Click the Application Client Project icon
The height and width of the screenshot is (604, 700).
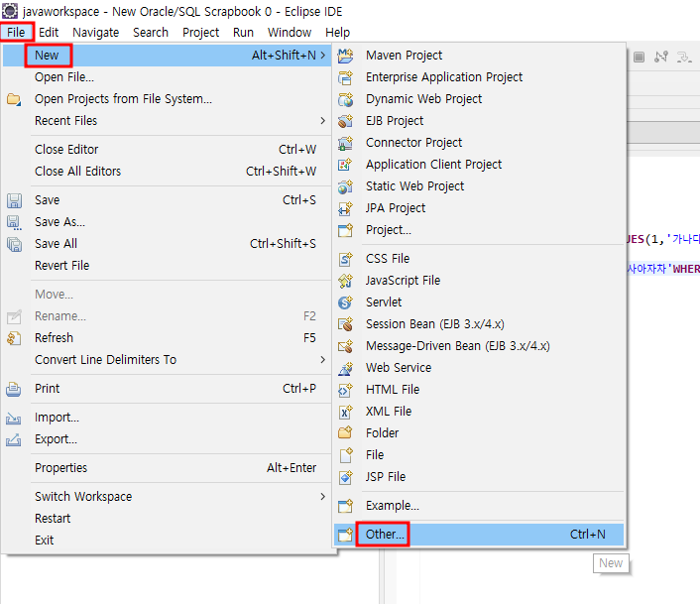point(345,165)
